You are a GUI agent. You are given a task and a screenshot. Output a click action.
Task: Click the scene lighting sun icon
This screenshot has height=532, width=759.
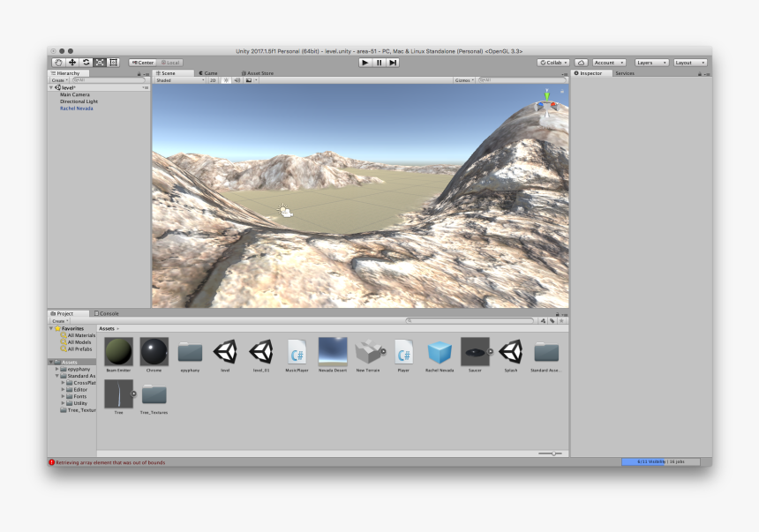[227, 80]
